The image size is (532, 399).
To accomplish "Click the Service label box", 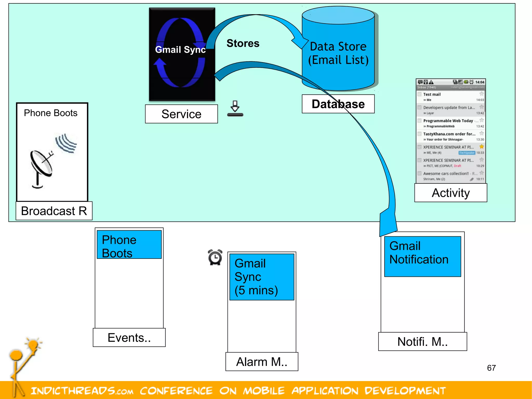I will point(181,114).
